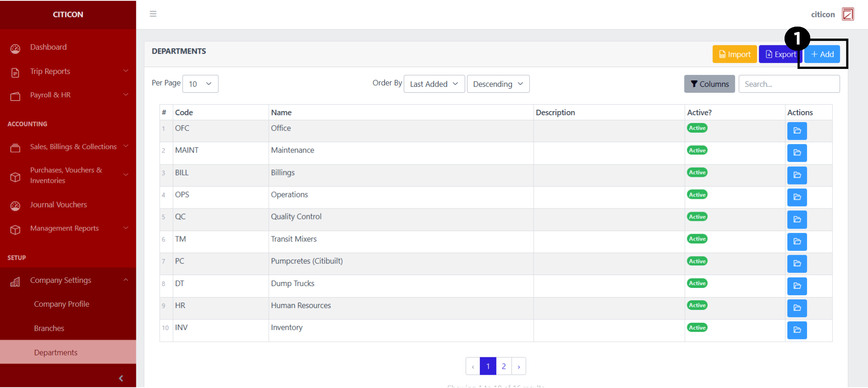
Task: Open folder action for Office row
Action: point(796,131)
